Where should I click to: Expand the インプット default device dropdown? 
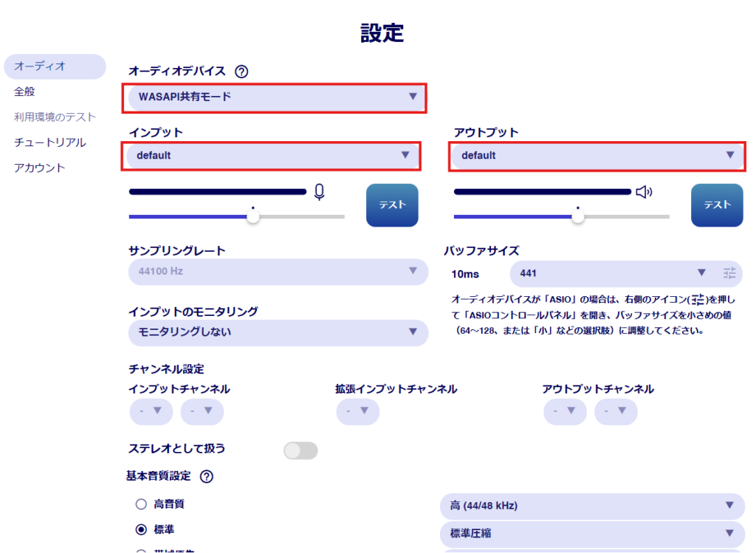click(272, 155)
